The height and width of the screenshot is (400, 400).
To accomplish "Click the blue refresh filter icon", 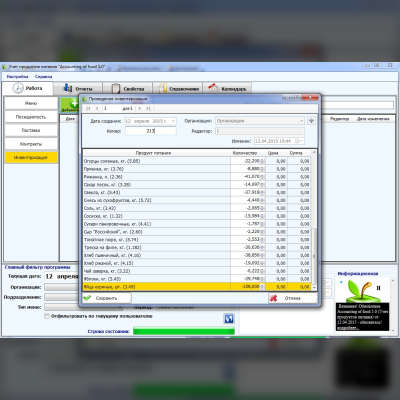I will (x=229, y=319).
